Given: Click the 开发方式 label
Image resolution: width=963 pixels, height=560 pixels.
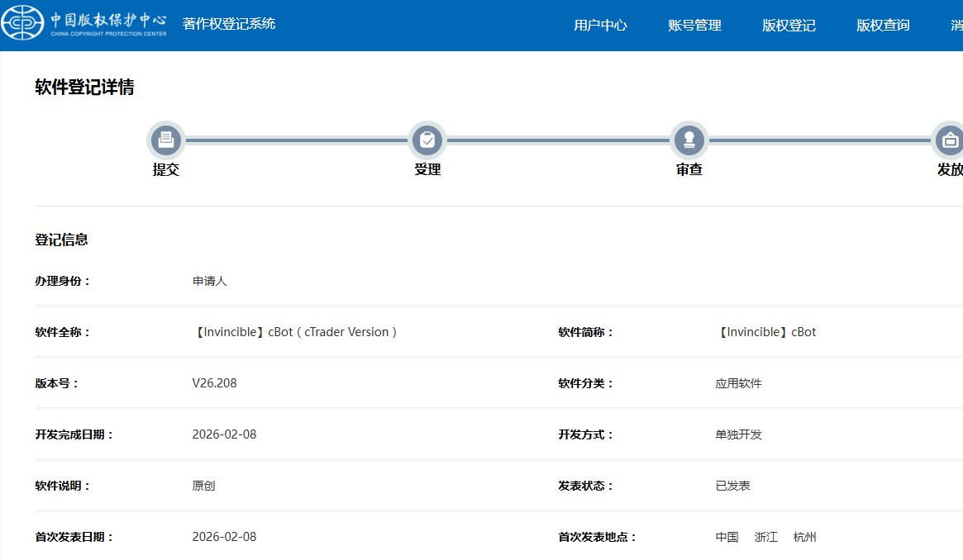Looking at the screenshot, I should [586, 435].
